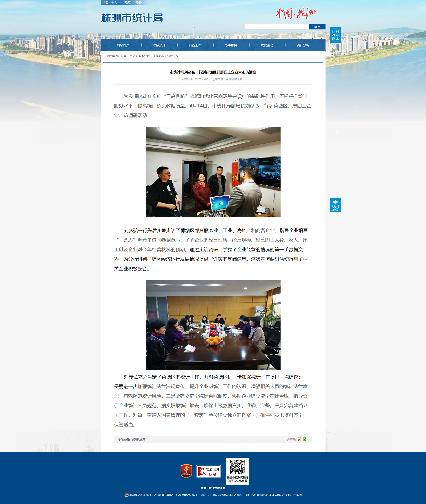Open 政府网站找错 error report badge

[208, 471]
